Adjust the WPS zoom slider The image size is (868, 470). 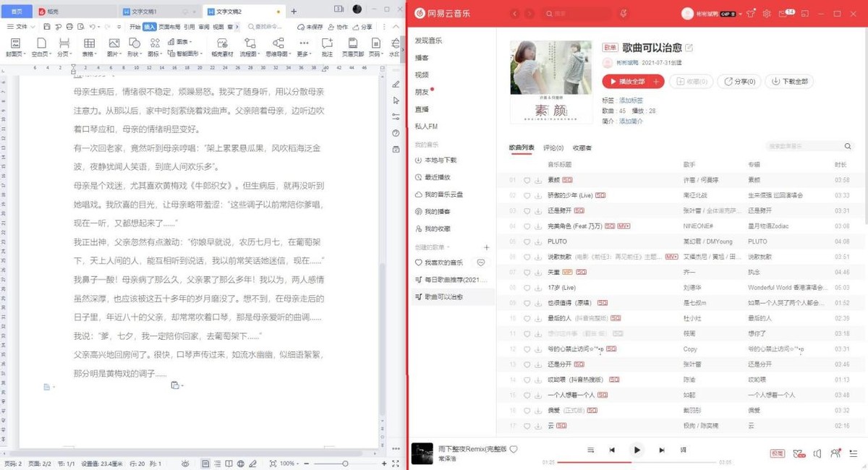tap(346, 463)
